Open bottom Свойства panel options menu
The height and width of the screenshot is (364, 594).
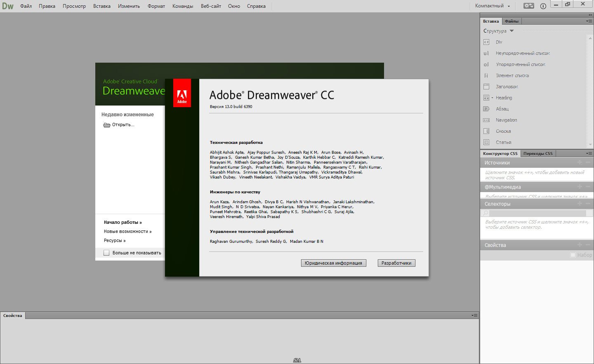tap(475, 315)
